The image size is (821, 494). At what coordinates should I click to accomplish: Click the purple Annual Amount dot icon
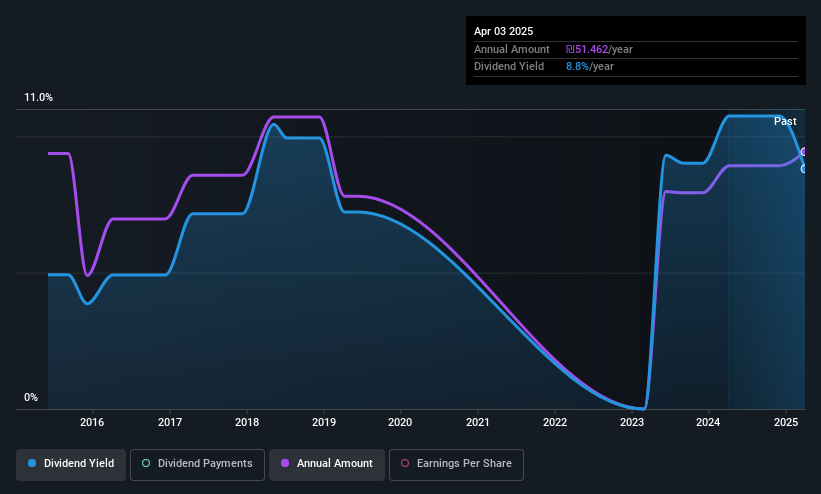(285, 463)
